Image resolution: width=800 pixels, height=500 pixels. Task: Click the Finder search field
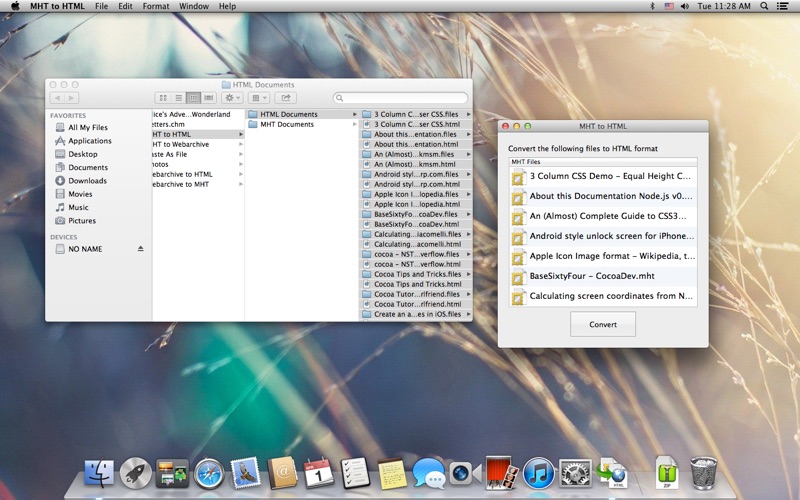401,98
